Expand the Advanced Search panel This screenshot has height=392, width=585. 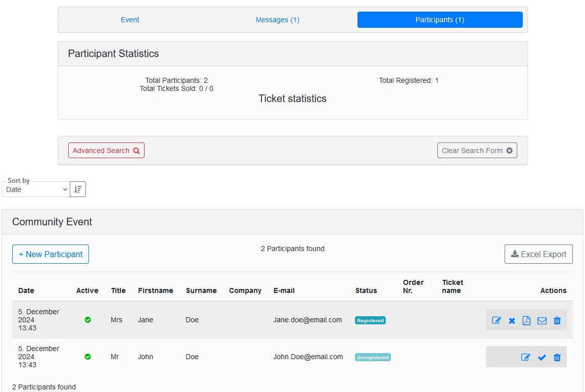click(106, 151)
